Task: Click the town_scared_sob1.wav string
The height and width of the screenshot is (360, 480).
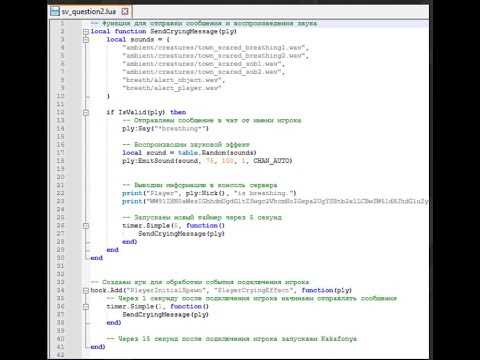Action: (x=203, y=64)
